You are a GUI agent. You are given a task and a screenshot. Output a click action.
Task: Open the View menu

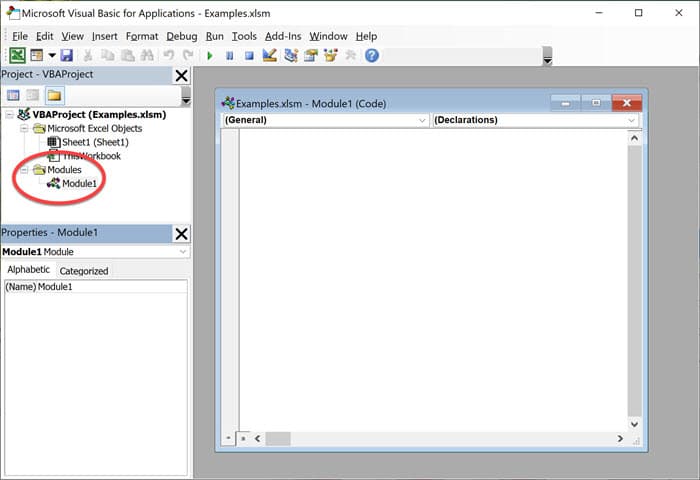[x=72, y=36]
